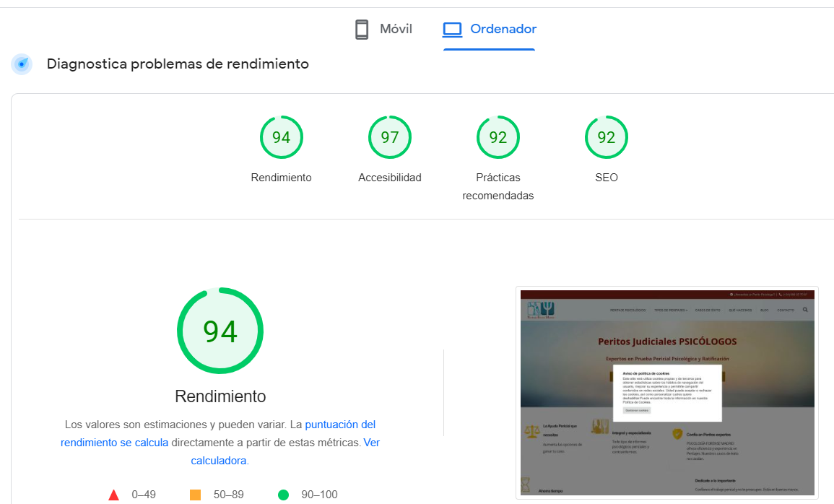
Task: Open the 'Ver calculadora' link
Action: (x=286, y=451)
